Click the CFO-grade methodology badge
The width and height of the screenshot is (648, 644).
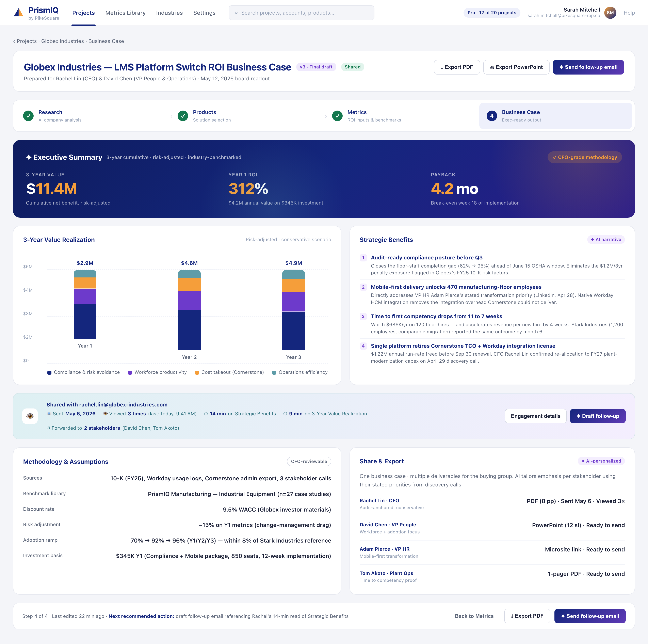tap(585, 157)
